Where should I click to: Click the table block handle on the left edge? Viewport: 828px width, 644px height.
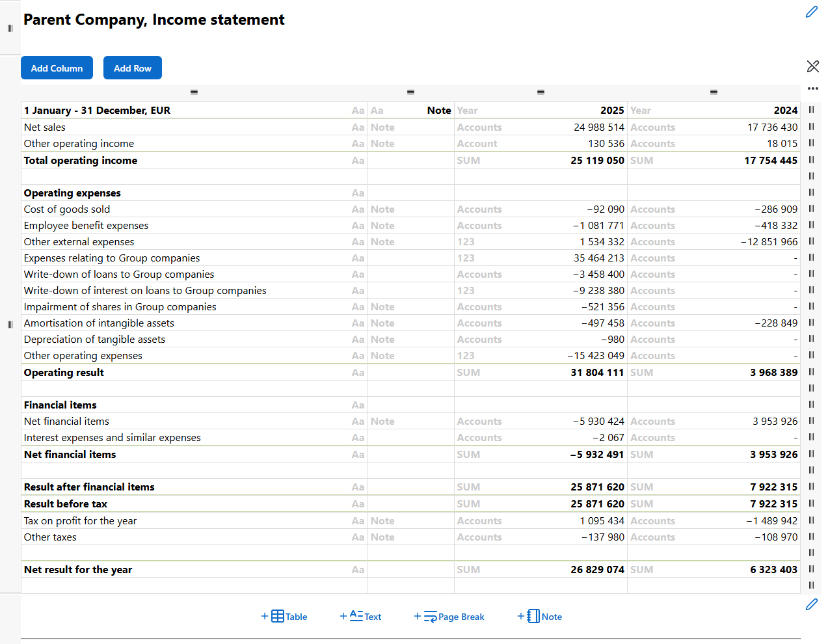(10, 325)
